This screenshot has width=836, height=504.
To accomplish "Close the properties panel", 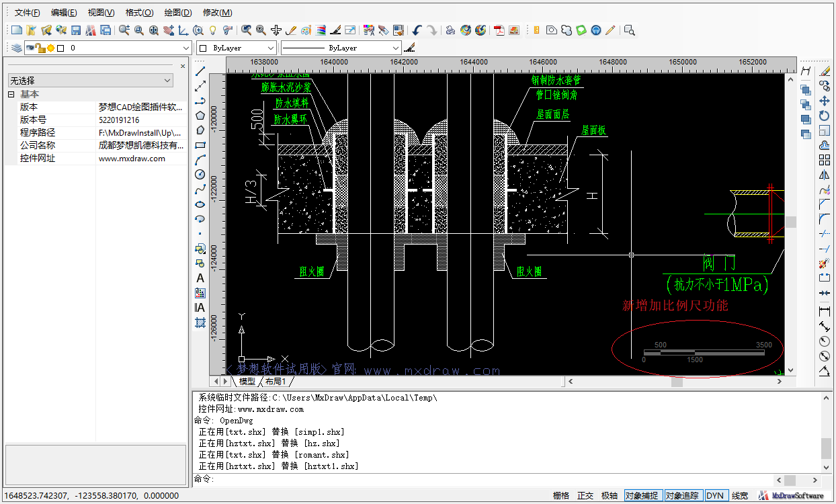I will (183, 66).
